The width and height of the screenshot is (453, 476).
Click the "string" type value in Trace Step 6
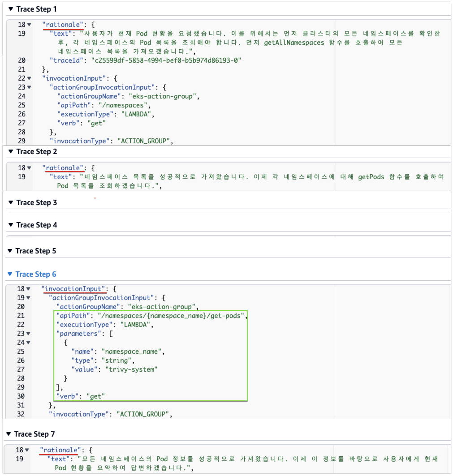pos(116,360)
